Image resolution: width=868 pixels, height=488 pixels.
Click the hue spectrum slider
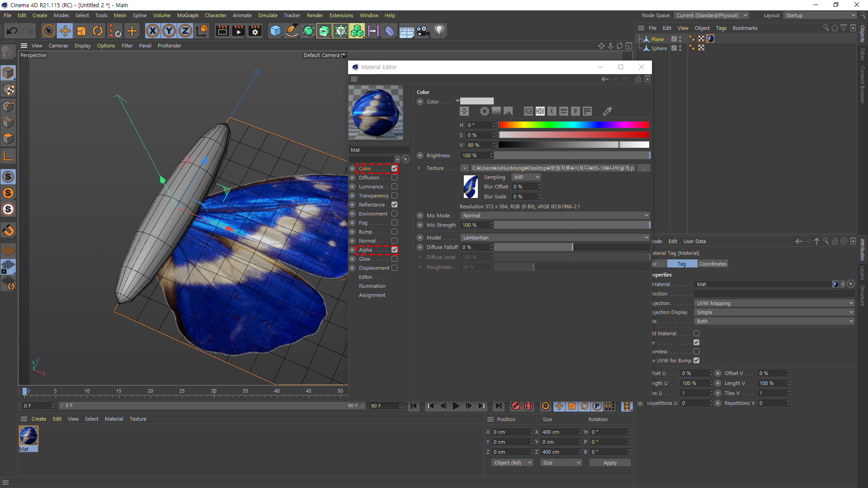point(574,125)
